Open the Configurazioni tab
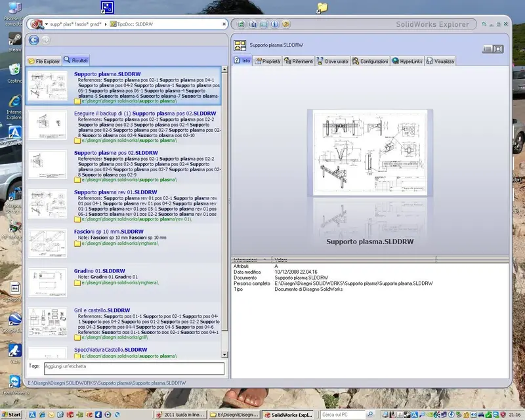 point(370,61)
